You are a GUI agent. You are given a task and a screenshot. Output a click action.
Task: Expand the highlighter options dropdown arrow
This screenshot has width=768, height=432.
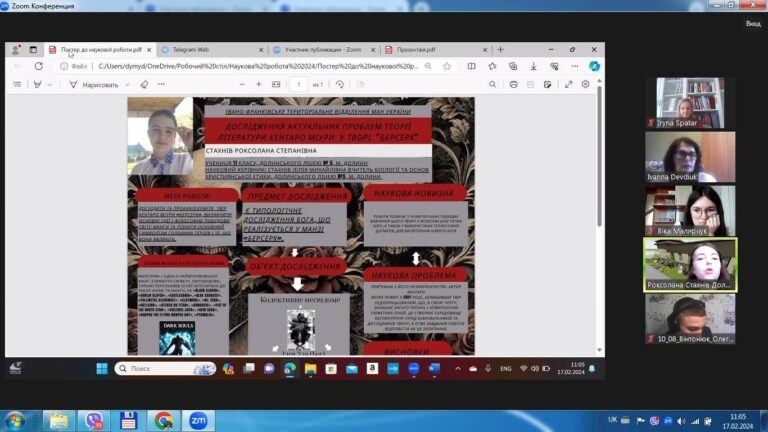(49, 85)
